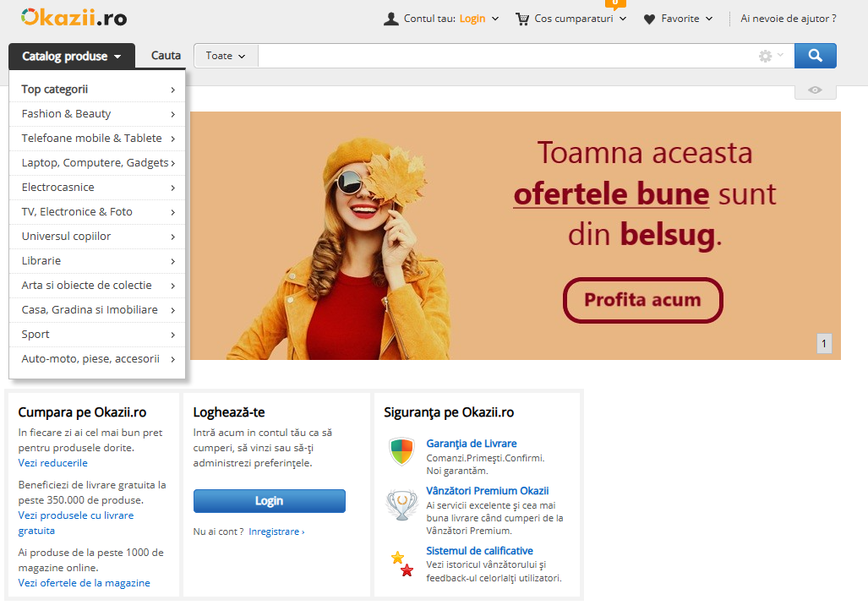
Task: Click inside the search text field
Action: coord(507,56)
